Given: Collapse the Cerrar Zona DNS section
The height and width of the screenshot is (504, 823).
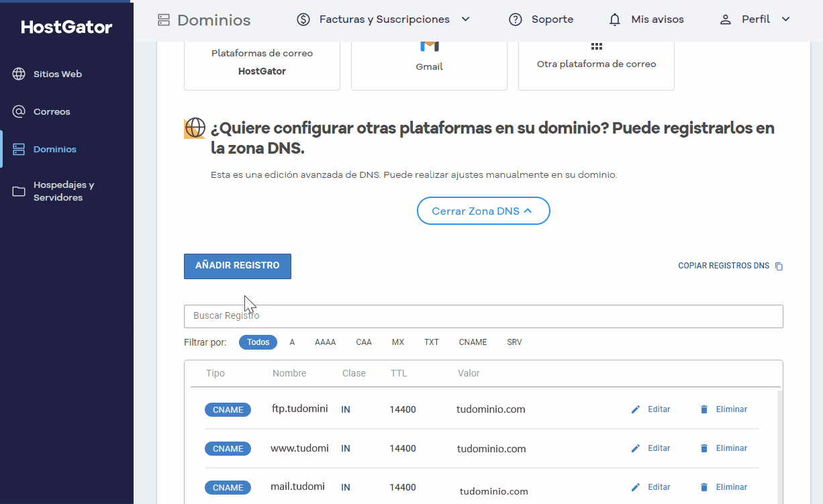Looking at the screenshot, I should (483, 211).
